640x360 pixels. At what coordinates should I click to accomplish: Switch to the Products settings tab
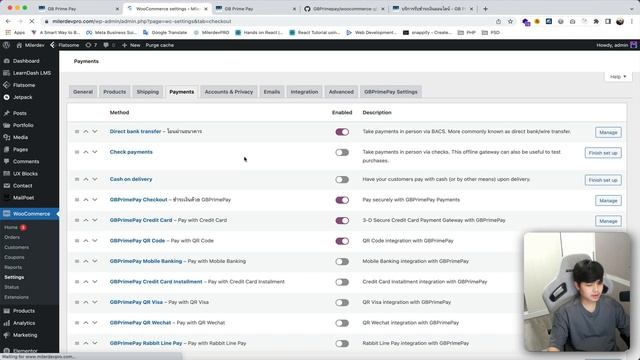coord(115,92)
